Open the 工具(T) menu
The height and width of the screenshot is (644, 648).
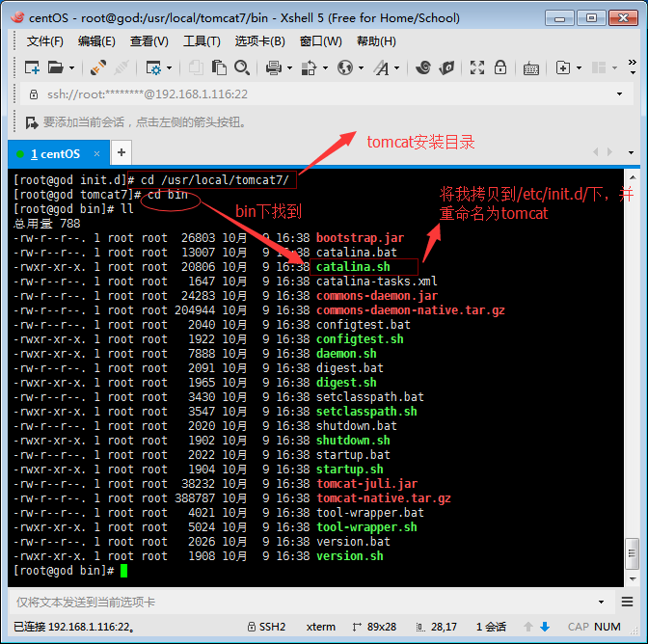202,41
